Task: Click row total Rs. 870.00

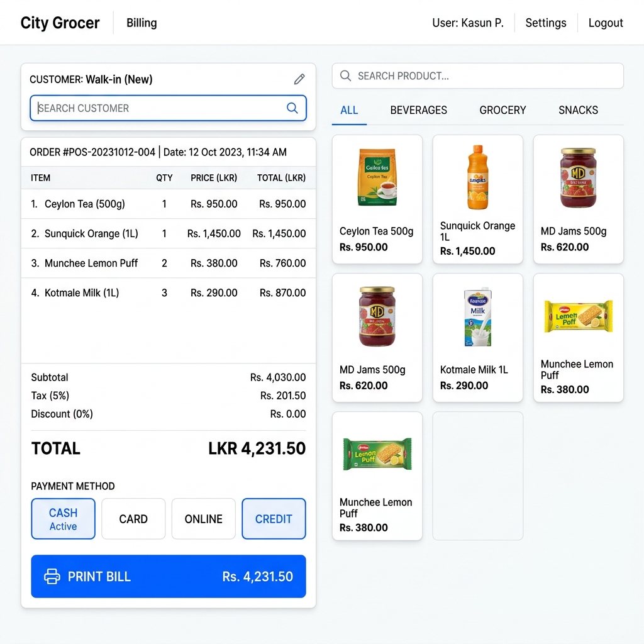Action: (x=282, y=293)
